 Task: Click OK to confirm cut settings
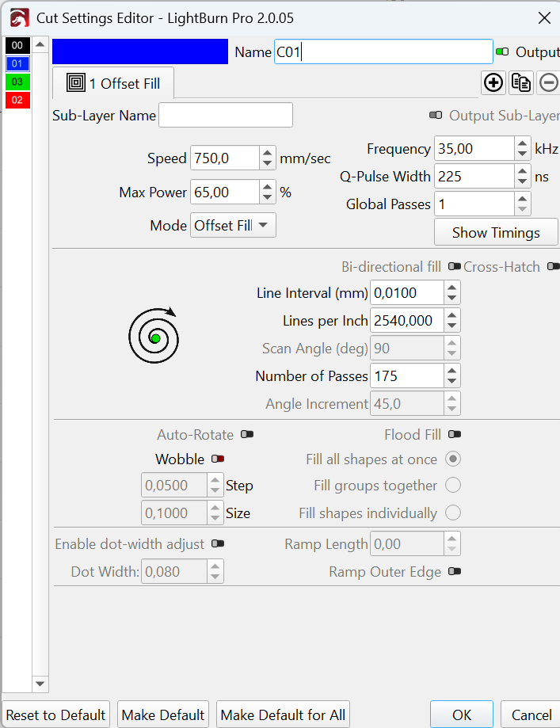[x=462, y=715]
